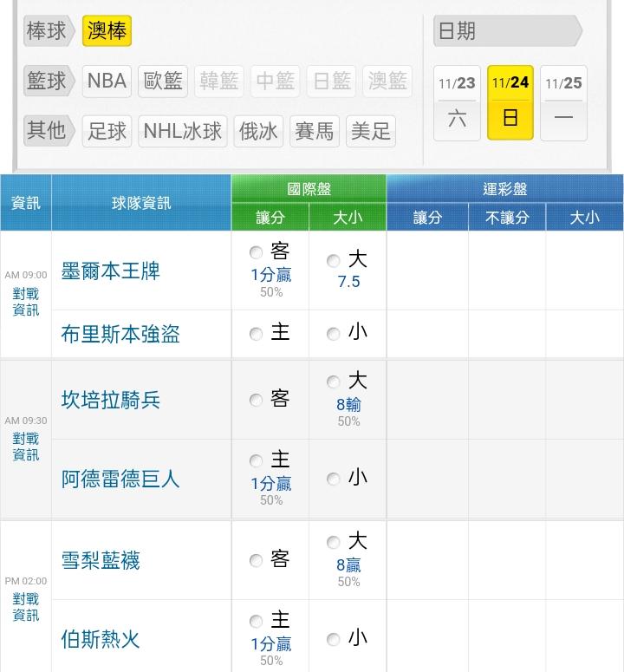Image resolution: width=624 pixels, height=672 pixels.
Task: Switch to date 11/23 Saturday
Action: [x=457, y=103]
